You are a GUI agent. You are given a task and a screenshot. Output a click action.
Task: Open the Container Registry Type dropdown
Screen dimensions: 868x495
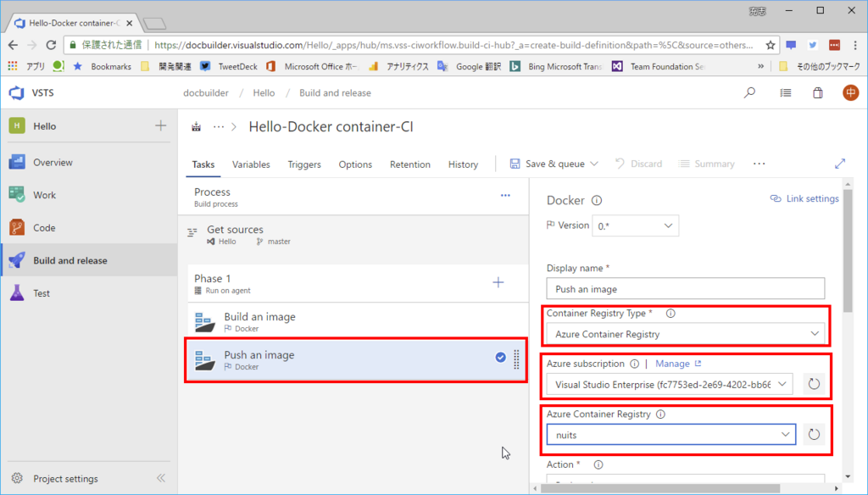[685, 334]
